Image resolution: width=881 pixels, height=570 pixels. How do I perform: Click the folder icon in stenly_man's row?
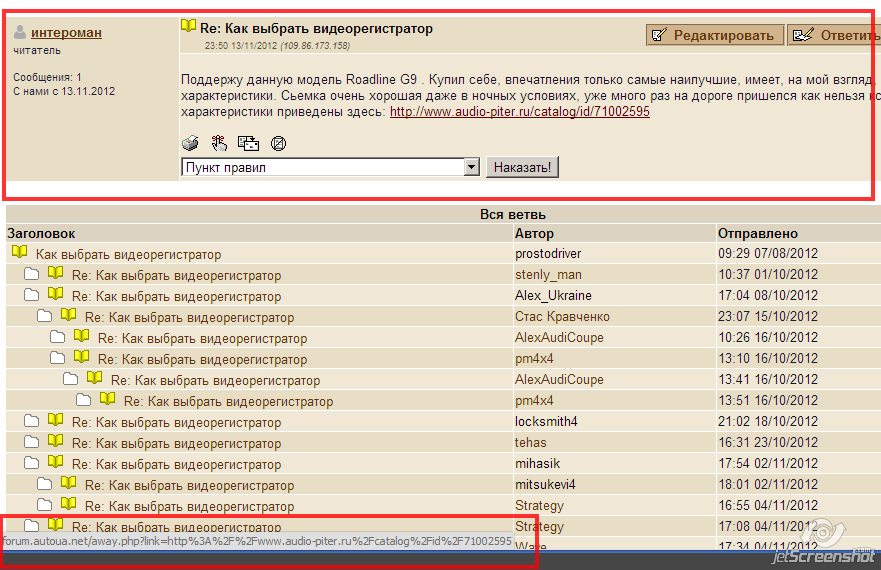pos(31,274)
